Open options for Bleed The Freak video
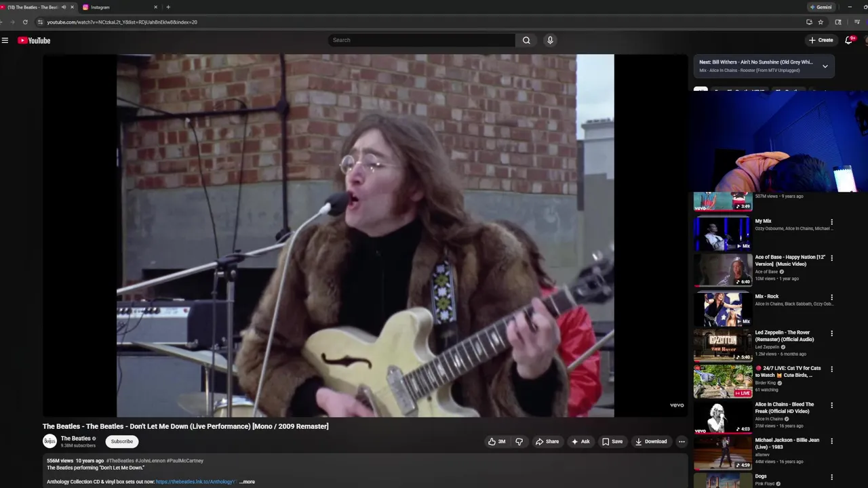 click(x=832, y=405)
